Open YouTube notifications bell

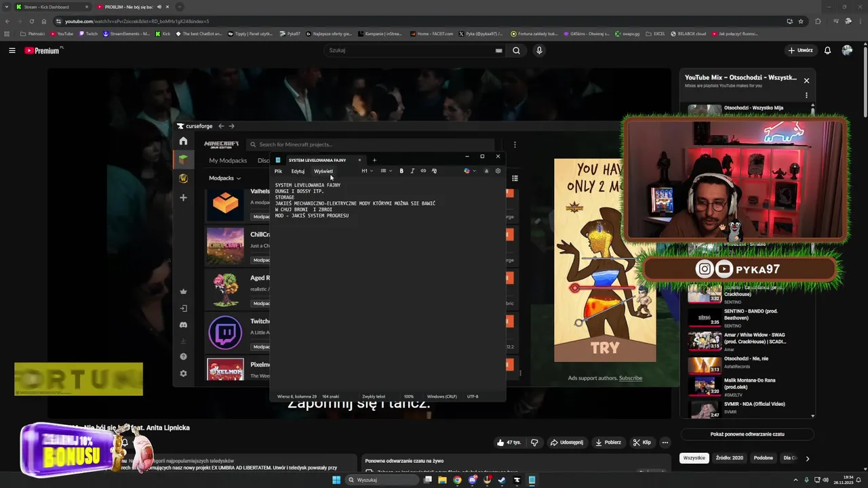click(x=827, y=50)
